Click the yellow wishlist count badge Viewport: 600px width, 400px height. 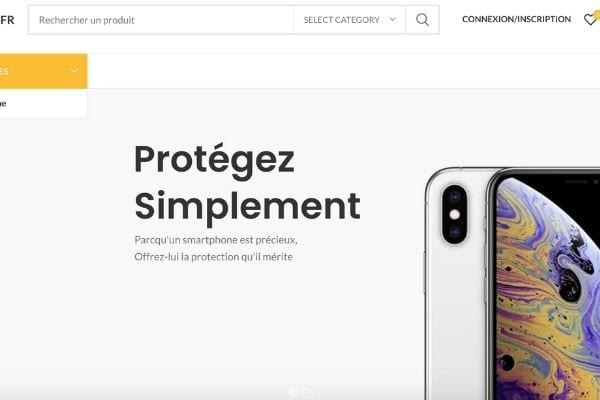coord(597,14)
